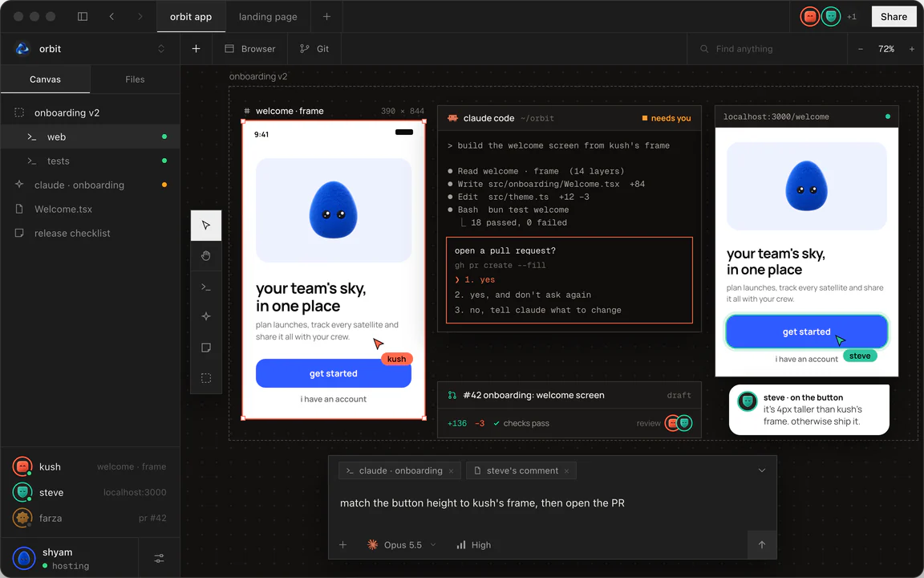Click farza in collaborators list
924x578 pixels.
click(90, 518)
